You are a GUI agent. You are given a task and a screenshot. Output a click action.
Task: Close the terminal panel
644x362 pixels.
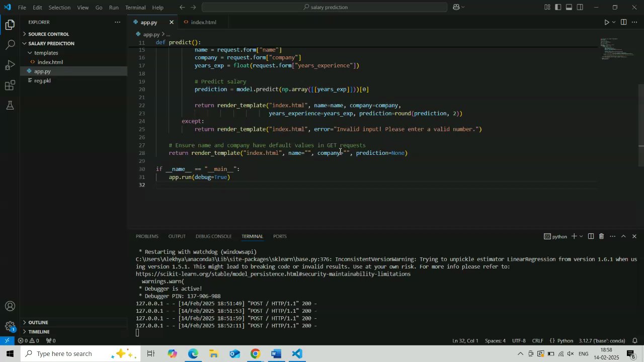click(634, 236)
